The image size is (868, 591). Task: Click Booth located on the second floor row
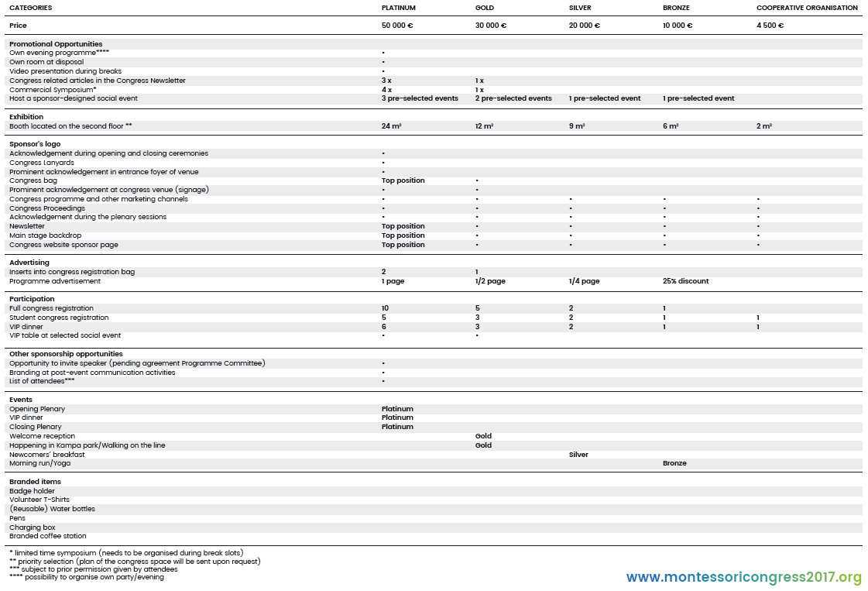tap(71, 126)
